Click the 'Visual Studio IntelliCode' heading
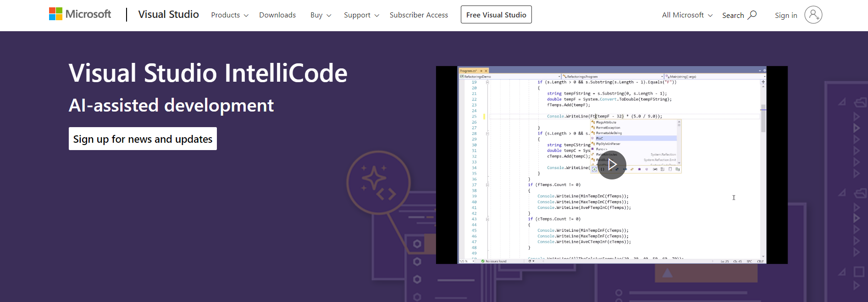868x302 pixels. click(208, 73)
